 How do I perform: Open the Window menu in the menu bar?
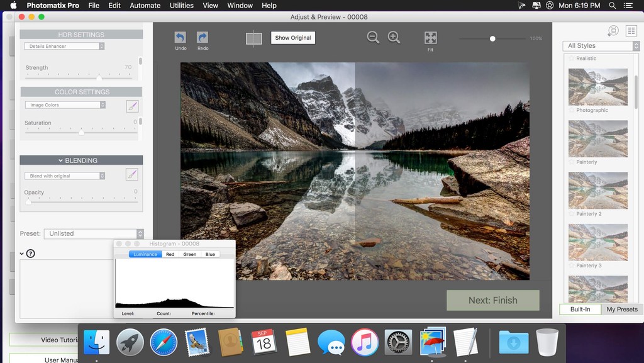(x=240, y=5)
